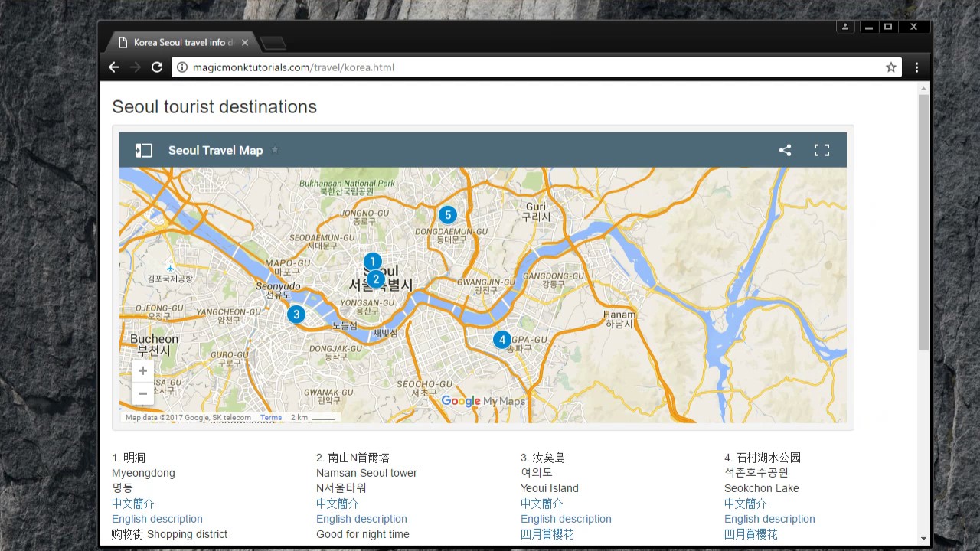Click the '3. 汝矣島' list heading
Viewport: 980px width, 551px height.
tap(543, 458)
